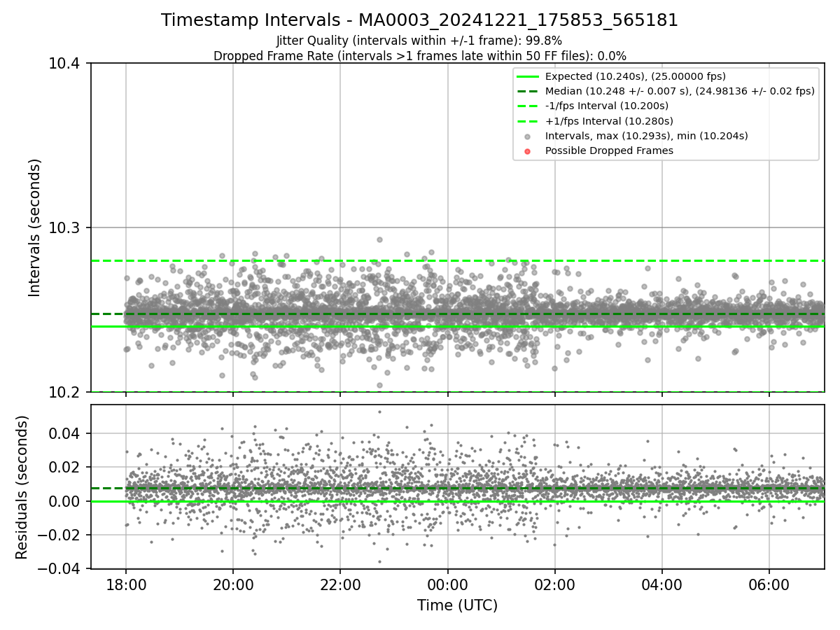Image resolution: width=840 pixels, height=630 pixels.
Task: Click the "Residuals (seconds)" y-axis label
Action: click(x=22, y=487)
